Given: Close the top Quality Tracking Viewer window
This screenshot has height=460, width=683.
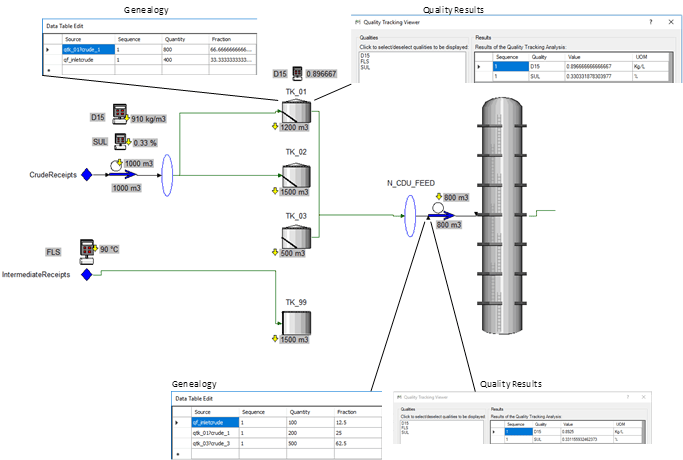Looking at the screenshot, I should click(668, 20).
